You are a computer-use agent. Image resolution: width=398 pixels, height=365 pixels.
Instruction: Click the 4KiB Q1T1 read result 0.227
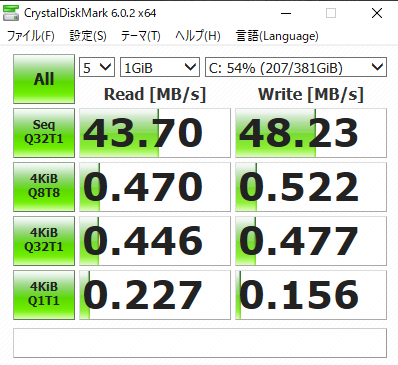155,295
